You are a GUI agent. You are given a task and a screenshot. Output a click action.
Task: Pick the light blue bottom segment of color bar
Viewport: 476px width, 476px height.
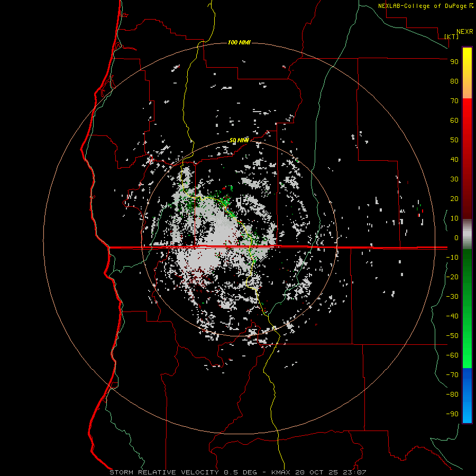pyautogui.click(x=467, y=413)
